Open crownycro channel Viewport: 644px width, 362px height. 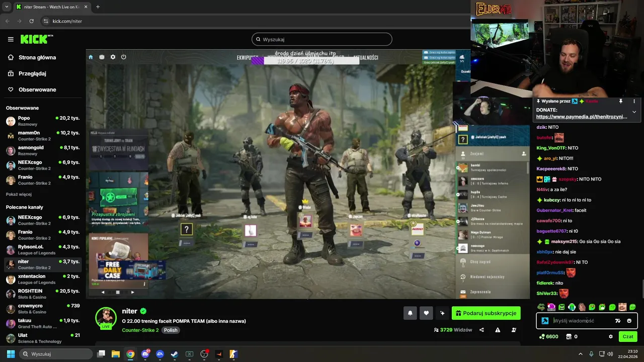click(43, 308)
